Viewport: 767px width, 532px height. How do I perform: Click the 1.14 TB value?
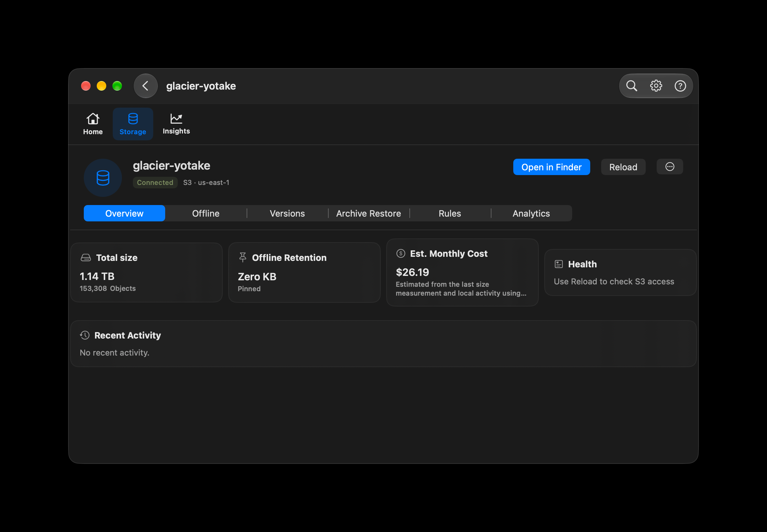97,276
